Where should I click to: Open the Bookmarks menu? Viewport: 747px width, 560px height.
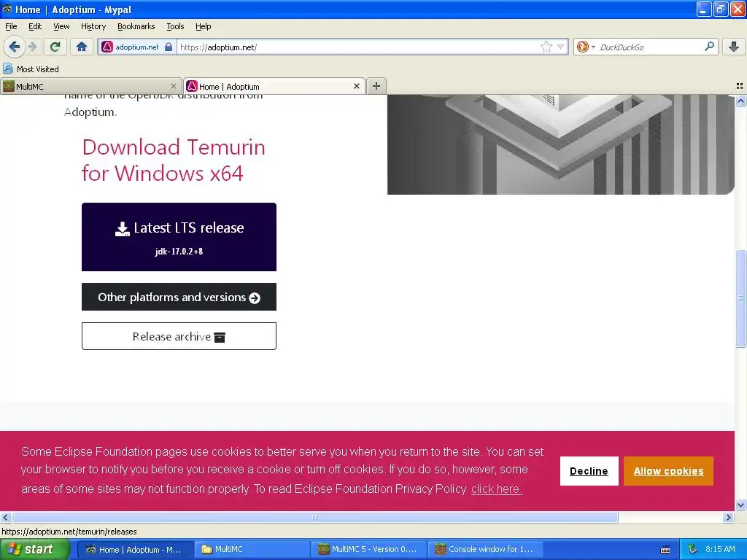coord(136,26)
